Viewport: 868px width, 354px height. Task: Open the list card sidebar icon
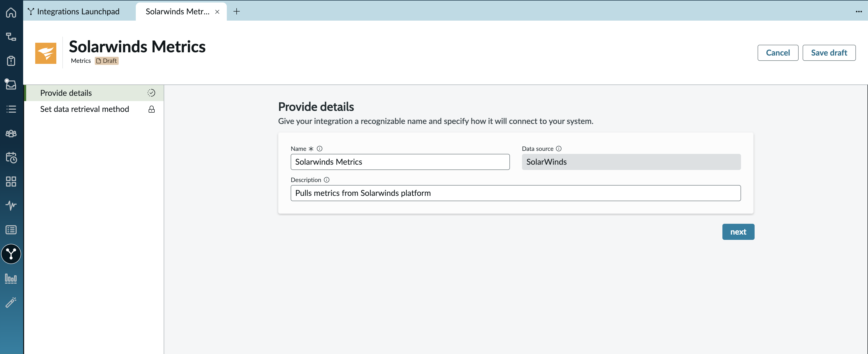tap(11, 230)
